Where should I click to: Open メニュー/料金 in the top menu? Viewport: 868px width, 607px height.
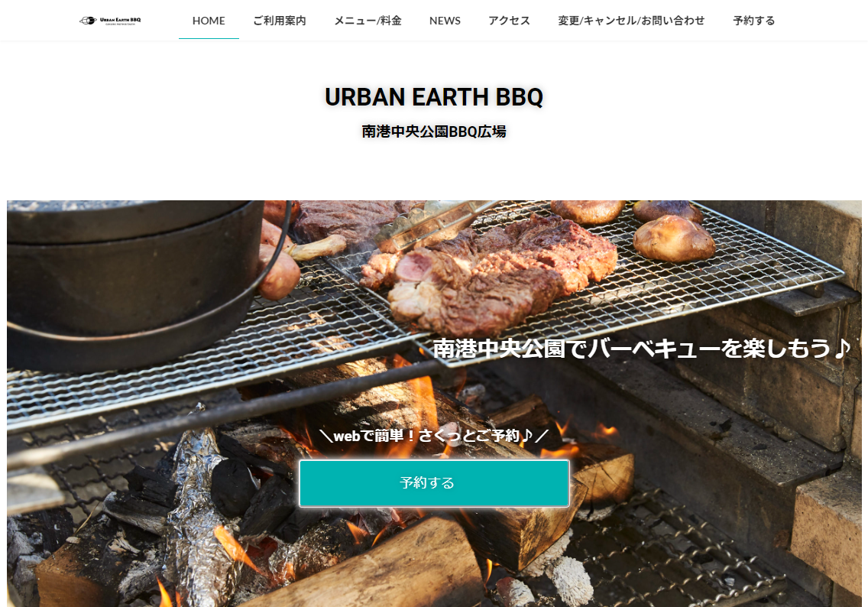(368, 21)
